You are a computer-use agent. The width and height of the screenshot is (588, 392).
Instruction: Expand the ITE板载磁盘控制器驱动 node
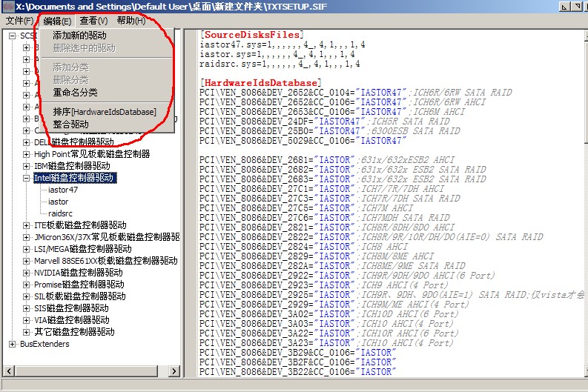26,225
